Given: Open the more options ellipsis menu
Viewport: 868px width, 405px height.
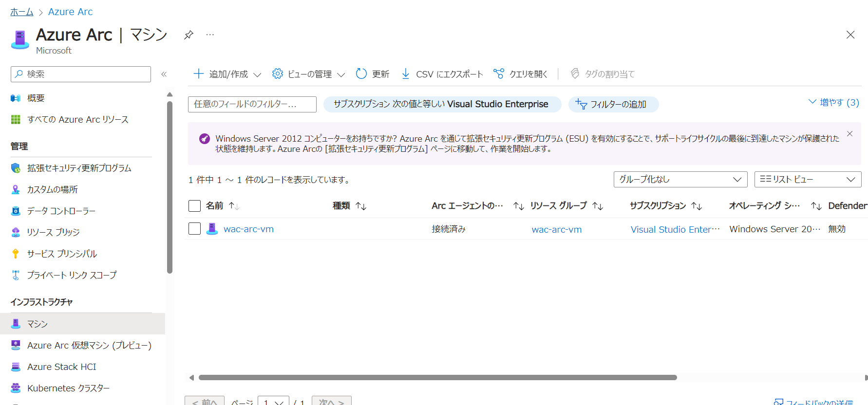Looking at the screenshot, I should click(210, 35).
